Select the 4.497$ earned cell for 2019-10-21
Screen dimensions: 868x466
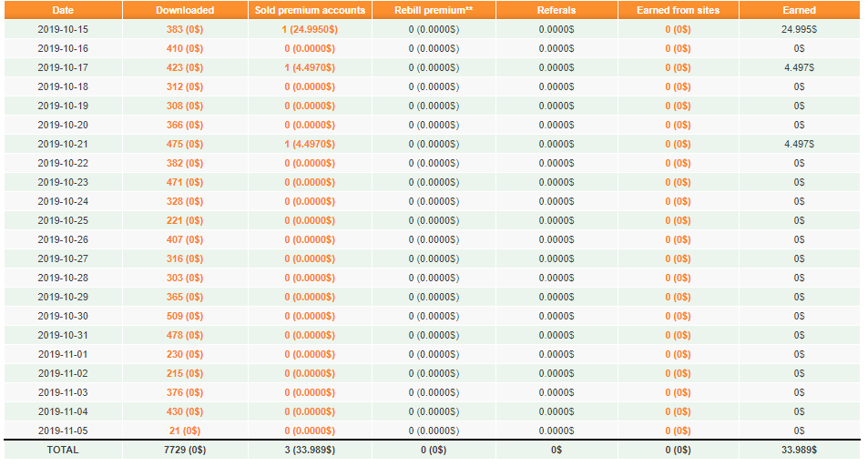(800, 144)
